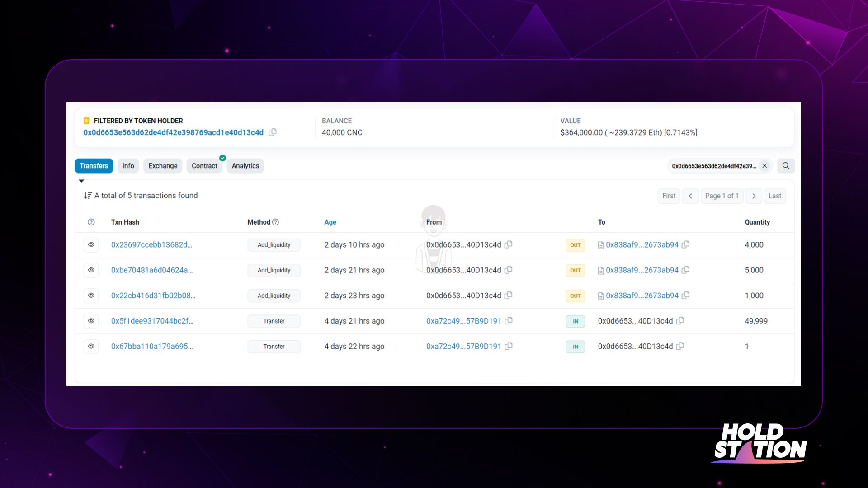868x488 pixels.
Task: Click the Last page button
Action: 774,196
